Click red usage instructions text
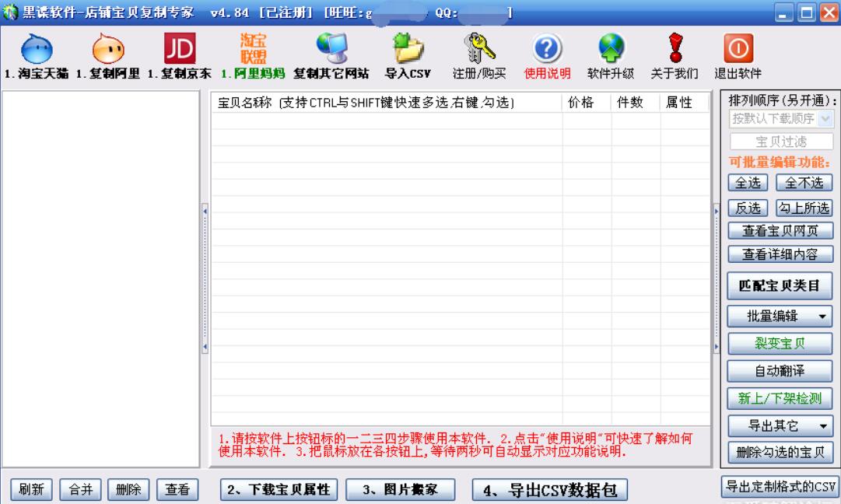 (455, 445)
